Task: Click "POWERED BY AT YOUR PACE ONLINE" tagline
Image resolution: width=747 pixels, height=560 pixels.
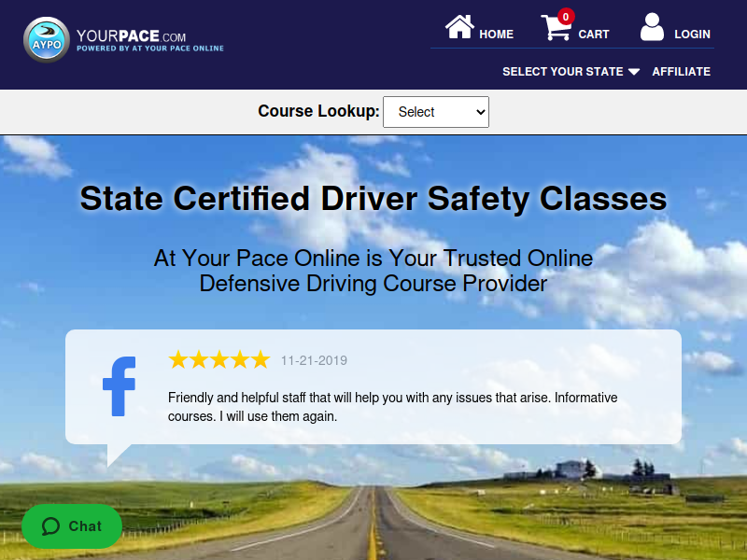Action: pyautogui.click(x=150, y=49)
